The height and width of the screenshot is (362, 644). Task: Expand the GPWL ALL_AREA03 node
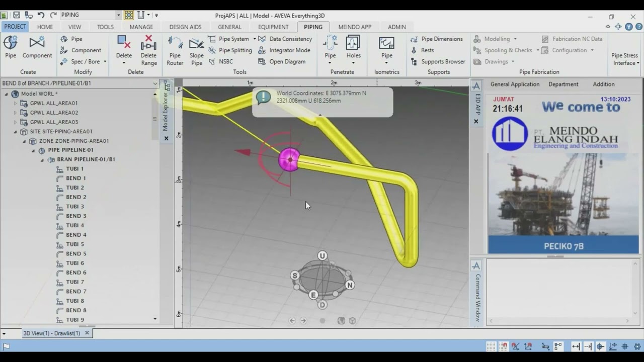15,122
